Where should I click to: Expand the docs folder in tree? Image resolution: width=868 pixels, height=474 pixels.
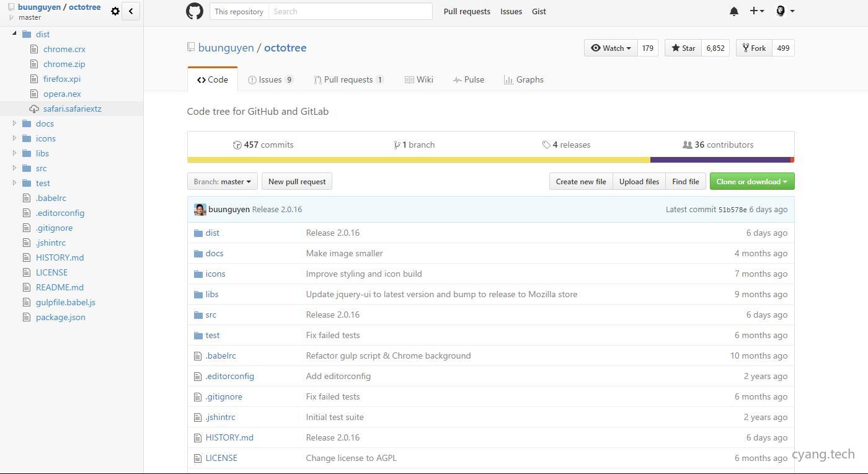[15, 123]
